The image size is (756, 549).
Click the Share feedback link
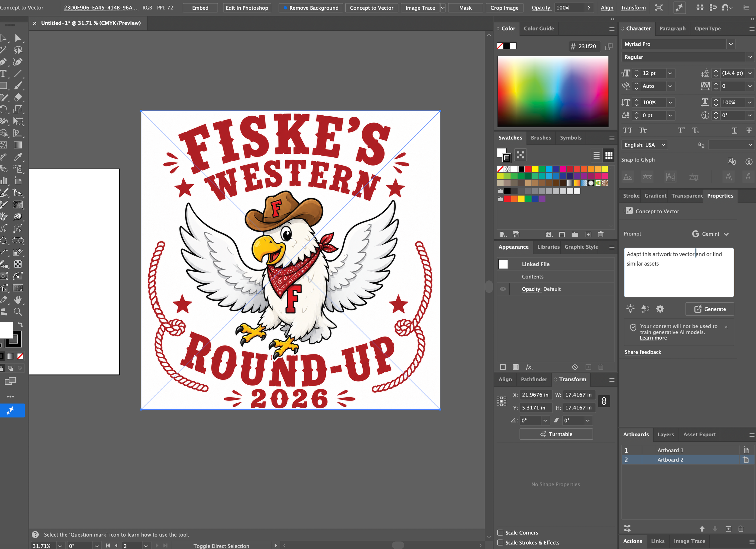click(643, 352)
